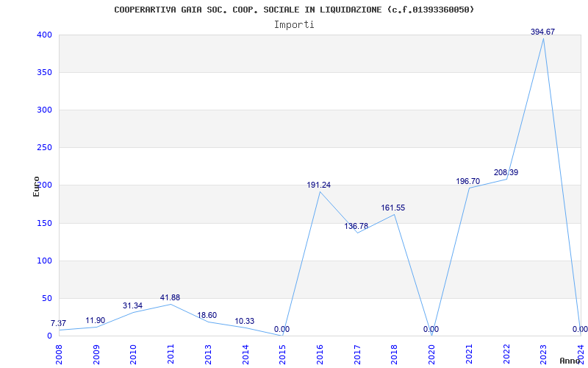Select the 191.24 data point label
The width and height of the screenshot is (588, 368).
coord(318,185)
